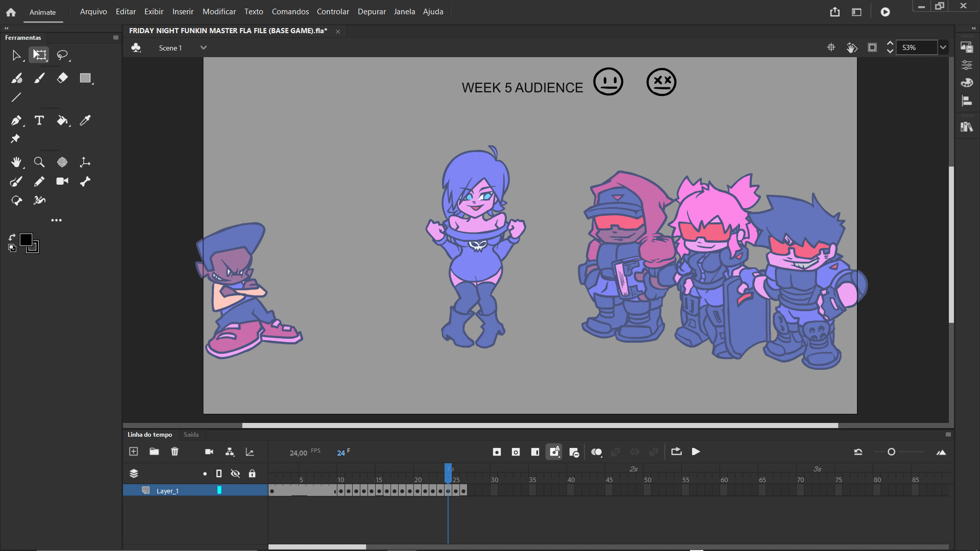Open the zoom percentage dropdown
Image resolution: width=980 pixels, height=551 pixels.
click(943, 47)
